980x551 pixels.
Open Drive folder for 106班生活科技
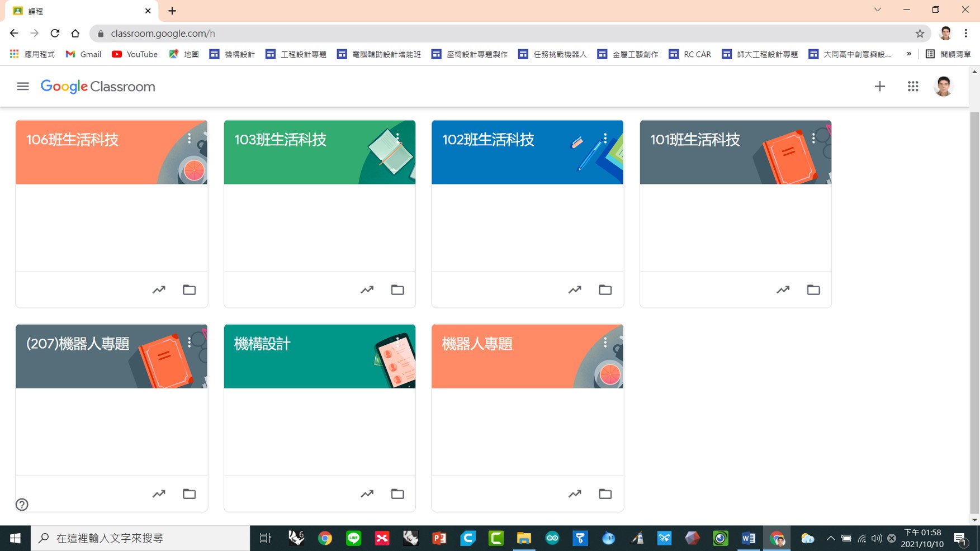tap(189, 289)
